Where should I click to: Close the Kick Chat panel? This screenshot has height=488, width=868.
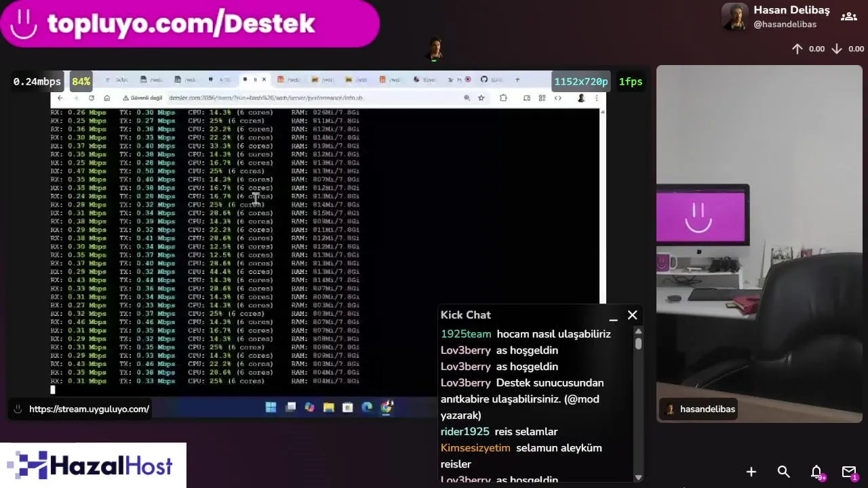632,315
